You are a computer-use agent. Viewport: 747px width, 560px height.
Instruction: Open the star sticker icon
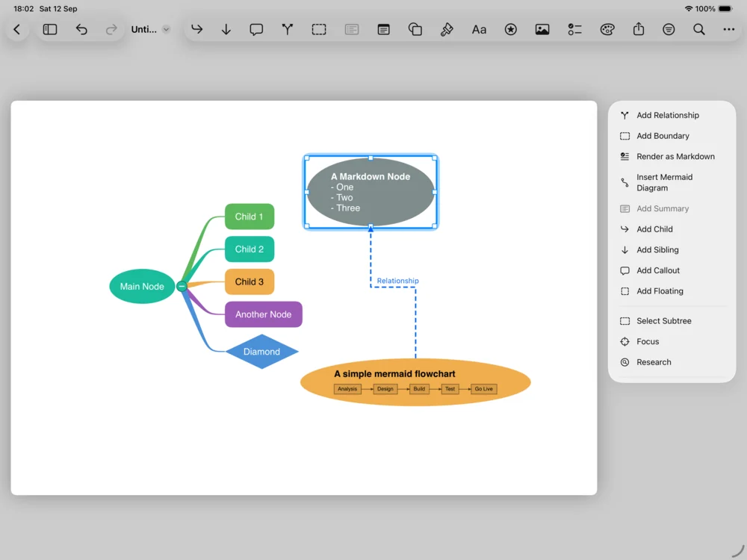click(511, 30)
